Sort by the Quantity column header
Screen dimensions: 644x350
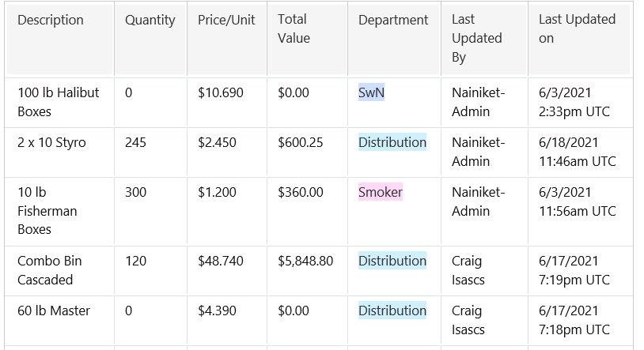(x=150, y=21)
